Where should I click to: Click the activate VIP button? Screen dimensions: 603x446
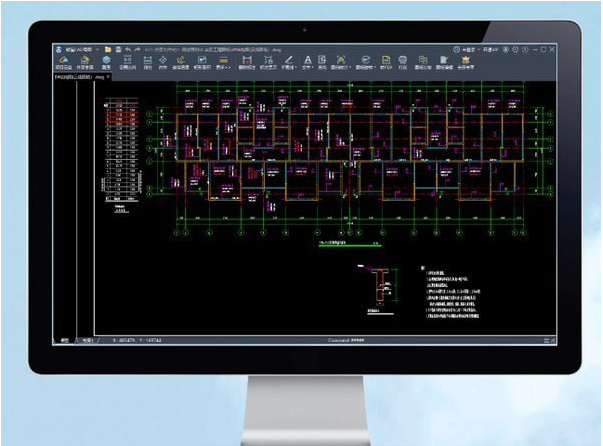pyautogui.click(x=492, y=49)
